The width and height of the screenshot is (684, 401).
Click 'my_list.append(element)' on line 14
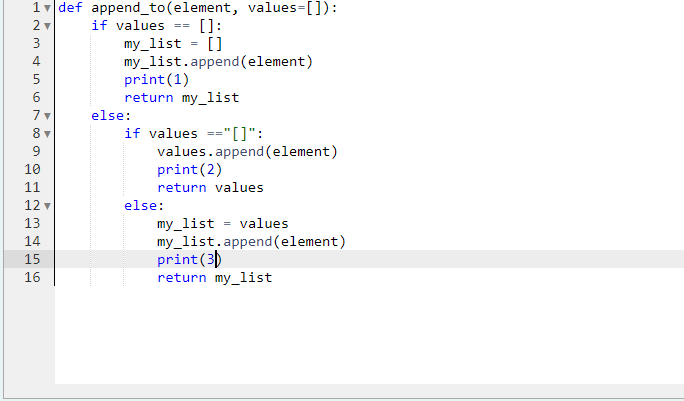point(252,242)
